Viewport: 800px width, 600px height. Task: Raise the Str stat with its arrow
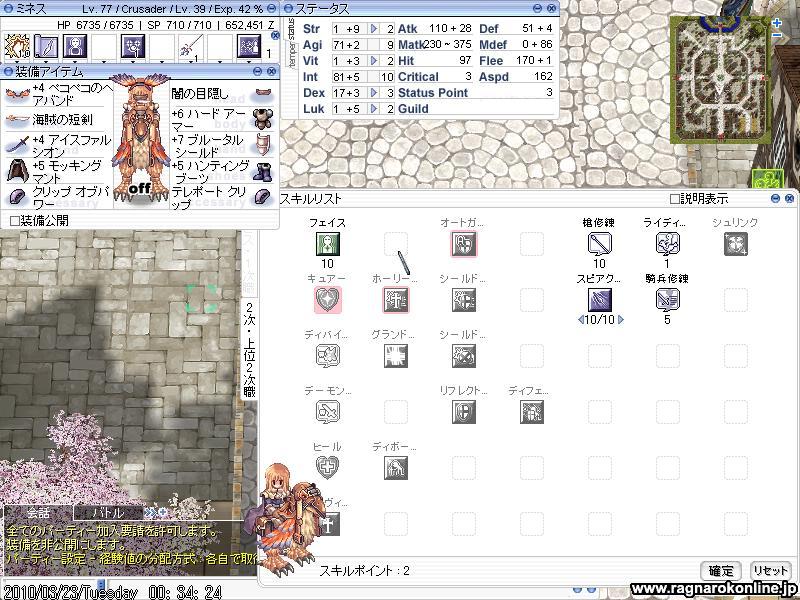(374, 29)
